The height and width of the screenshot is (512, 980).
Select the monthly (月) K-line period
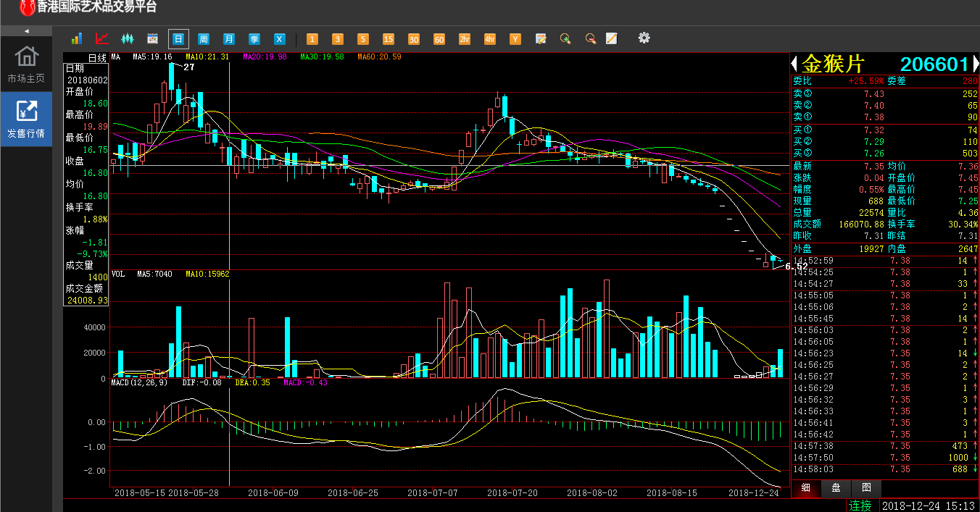click(x=229, y=38)
